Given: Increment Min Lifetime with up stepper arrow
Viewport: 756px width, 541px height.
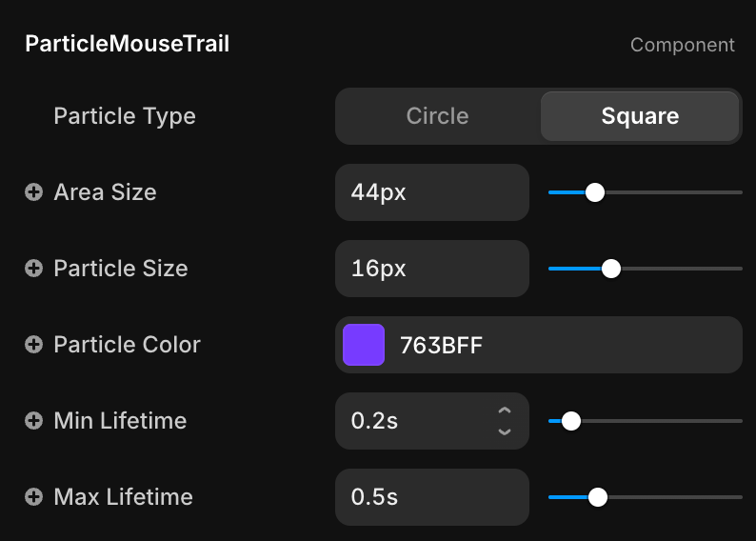Looking at the screenshot, I should (x=505, y=411).
